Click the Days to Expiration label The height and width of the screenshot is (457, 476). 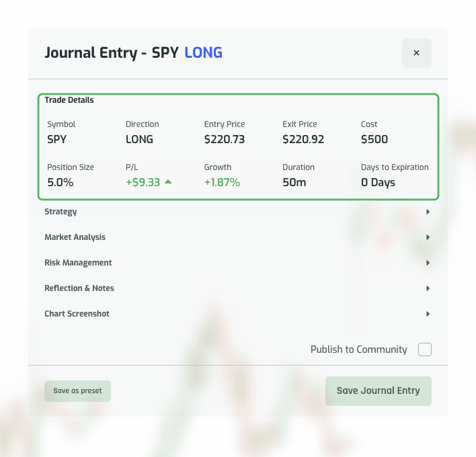point(395,167)
